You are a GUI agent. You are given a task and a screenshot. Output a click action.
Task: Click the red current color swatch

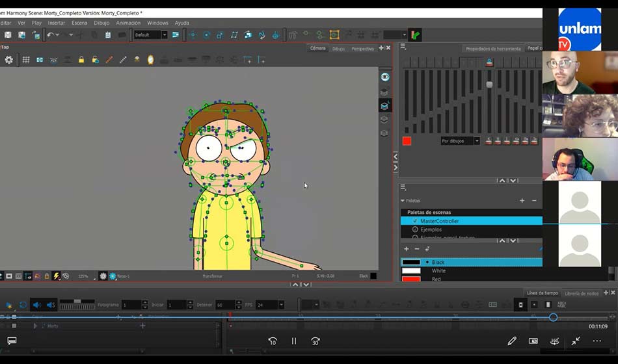407,141
